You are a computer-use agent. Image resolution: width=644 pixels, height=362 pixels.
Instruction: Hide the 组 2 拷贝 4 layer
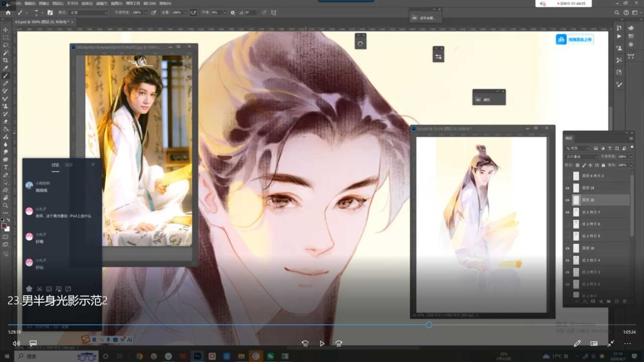(x=568, y=260)
